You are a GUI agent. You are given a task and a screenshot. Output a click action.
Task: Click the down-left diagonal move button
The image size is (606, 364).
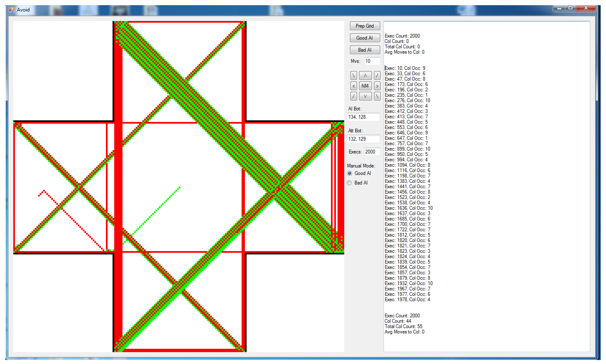click(353, 96)
